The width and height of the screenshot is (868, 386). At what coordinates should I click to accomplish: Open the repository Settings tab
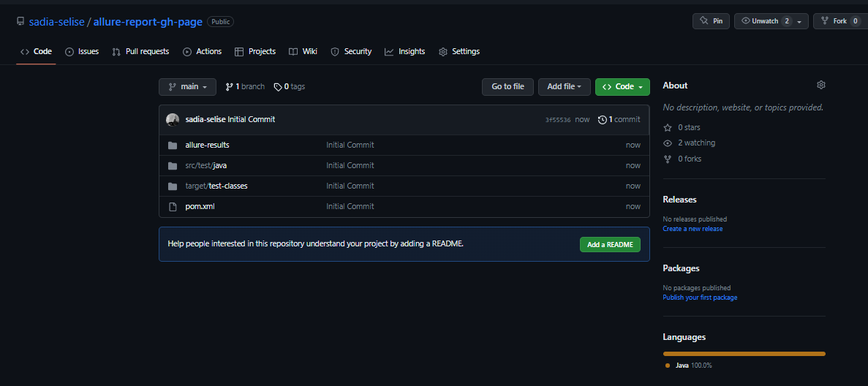[x=459, y=51]
